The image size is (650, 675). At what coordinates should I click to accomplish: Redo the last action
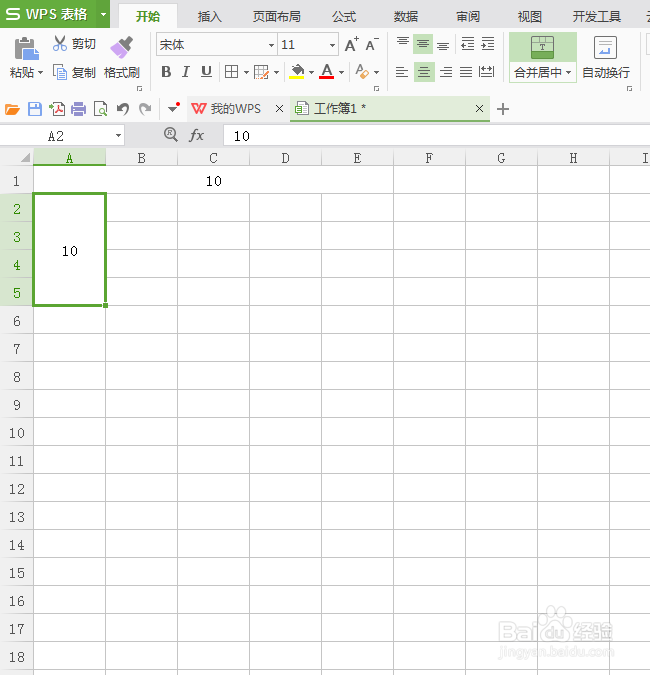(x=145, y=109)
